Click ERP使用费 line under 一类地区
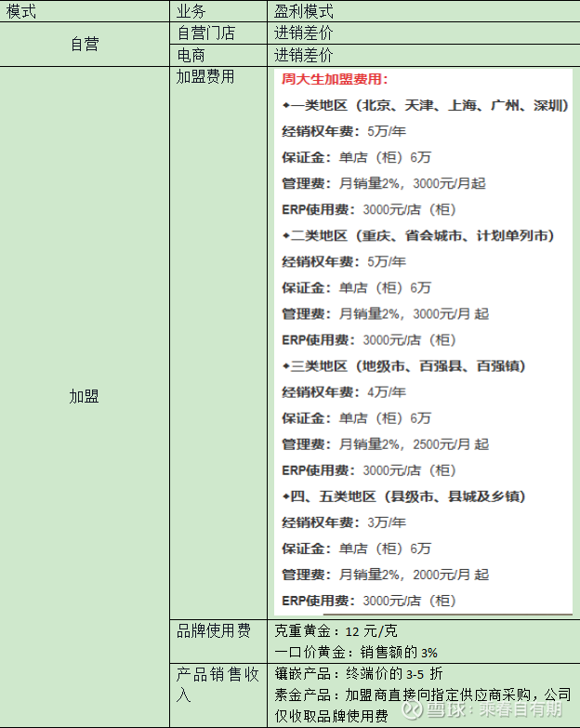This screenshot has width=580, height=728. [x=369, y=209]
